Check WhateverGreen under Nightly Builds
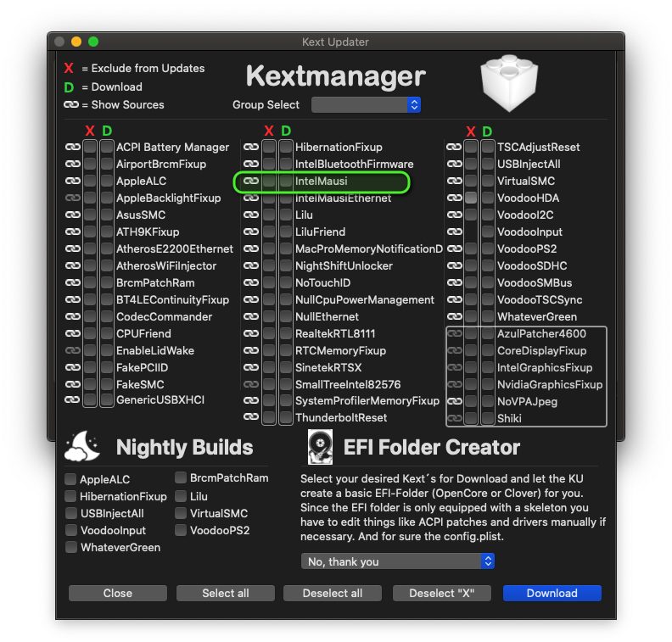 click(70, 547)
